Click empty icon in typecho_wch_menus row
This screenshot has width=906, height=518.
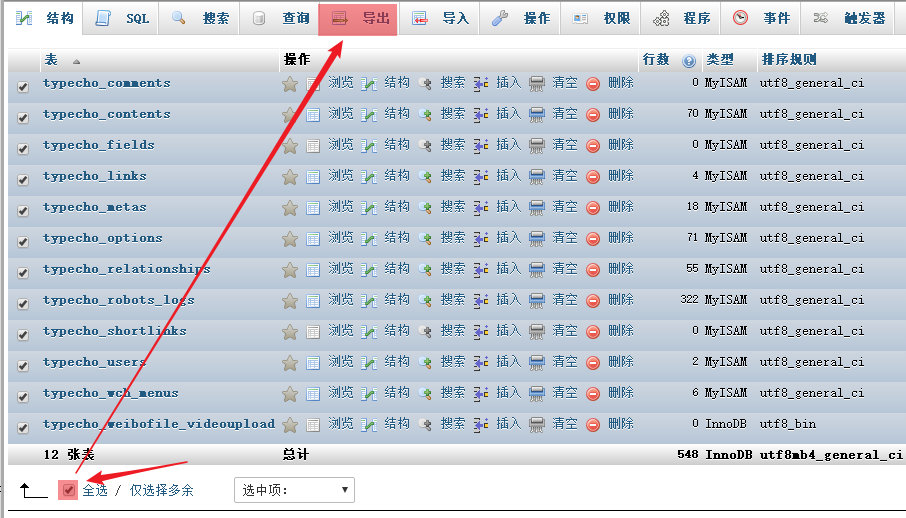537,394
